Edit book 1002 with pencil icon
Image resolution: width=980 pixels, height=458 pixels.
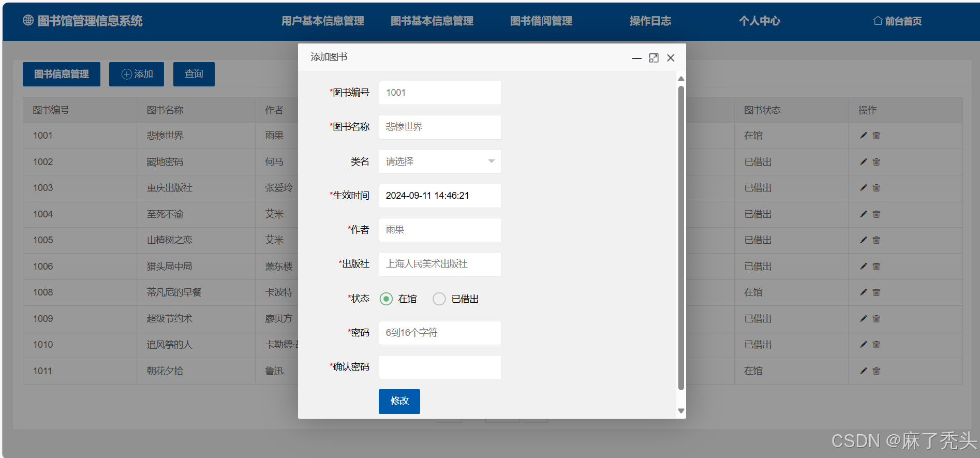[x=863, y=162]
